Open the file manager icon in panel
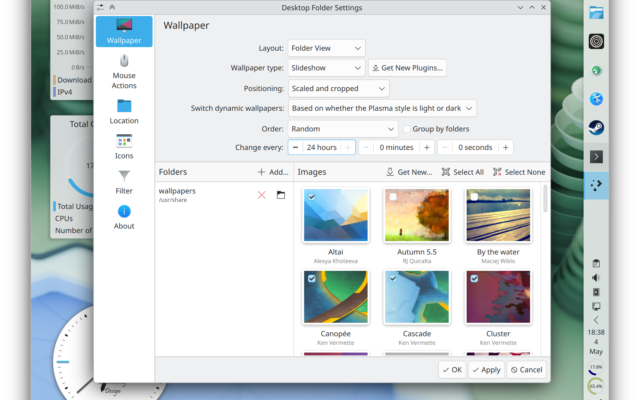The image size is (640, 400). (596, 13)
